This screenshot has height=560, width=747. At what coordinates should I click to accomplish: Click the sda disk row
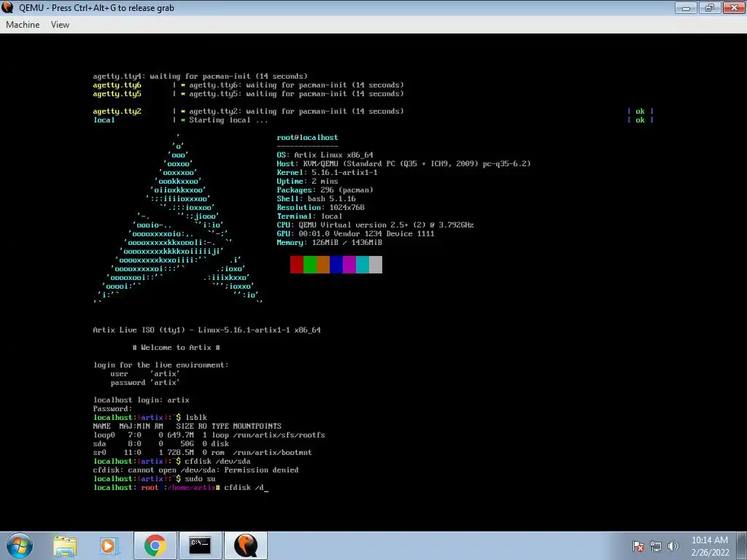pos(161,444)
